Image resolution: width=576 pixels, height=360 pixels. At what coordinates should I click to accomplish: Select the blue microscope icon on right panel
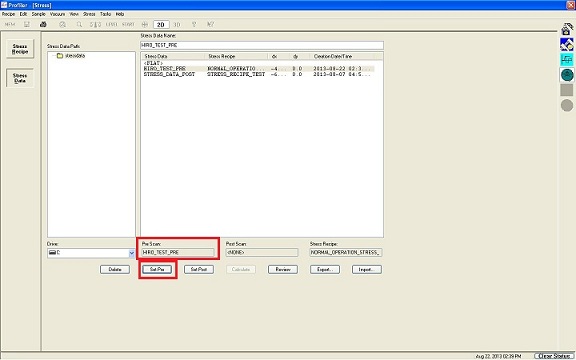(567, 44)
